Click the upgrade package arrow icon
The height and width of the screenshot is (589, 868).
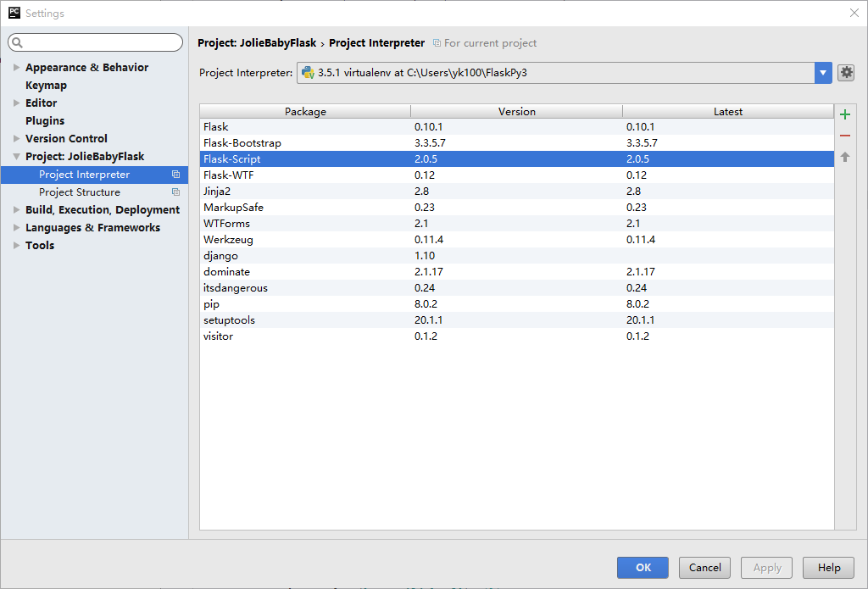click(845, 157)
